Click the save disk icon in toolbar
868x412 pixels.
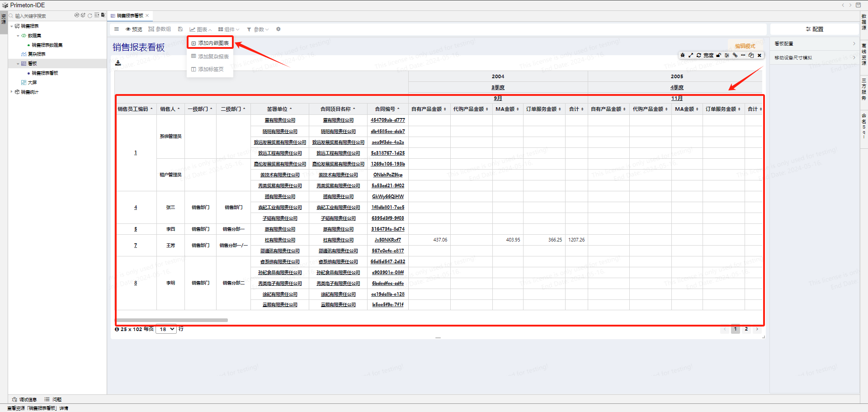pyautogui.click(x=180, y=29)
